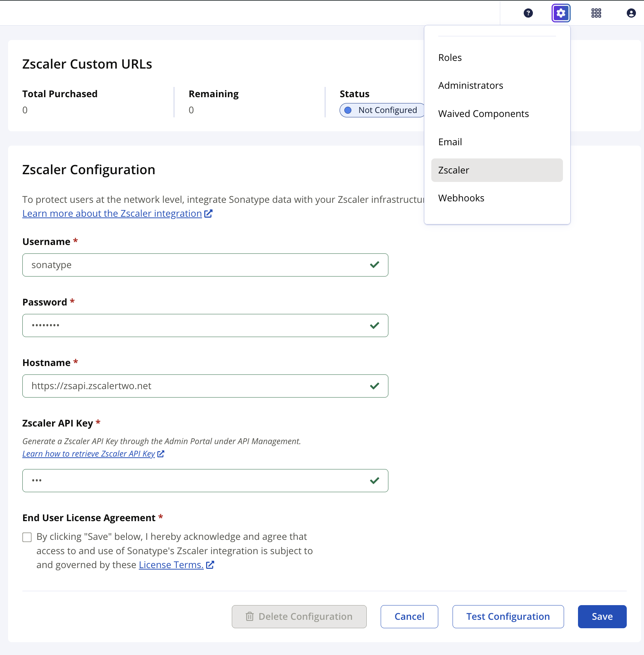This screenshot has height=655, width=644.
Task: Open Learn how to retrieve Zscaler API Key
Action: [89, 454]
